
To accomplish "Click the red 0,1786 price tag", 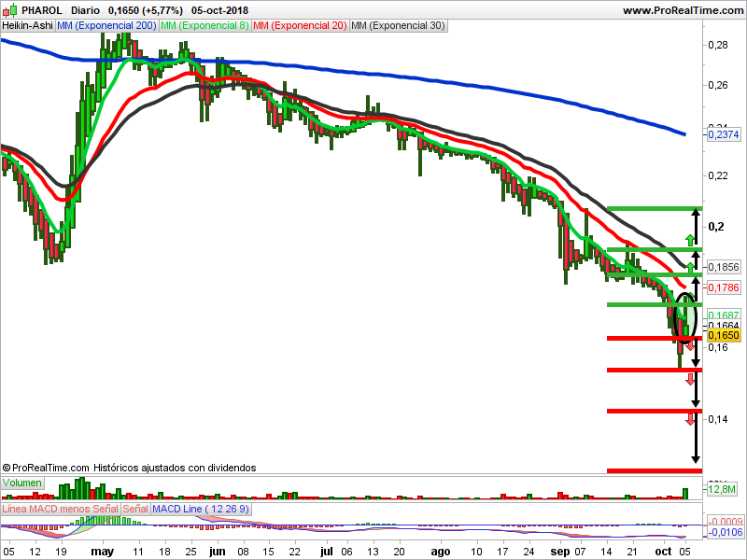I will pos(723,287).
